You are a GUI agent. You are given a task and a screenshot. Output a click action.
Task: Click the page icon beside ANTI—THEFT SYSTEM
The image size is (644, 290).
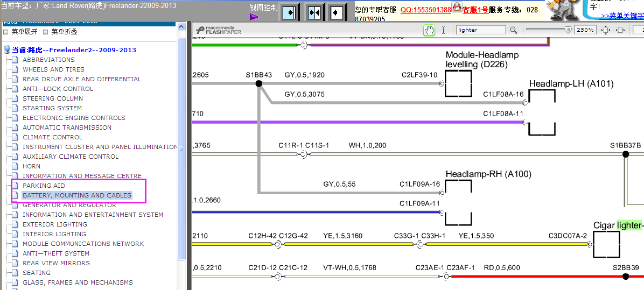tap(15, 253)
